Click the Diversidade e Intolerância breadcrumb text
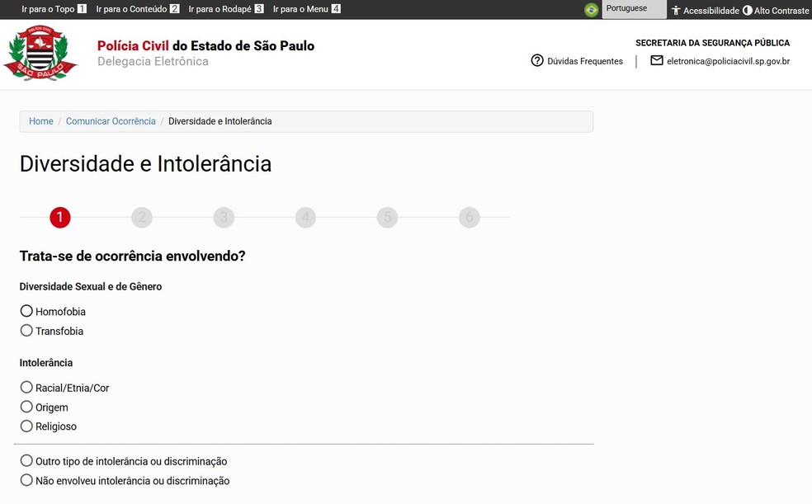 [x=220, y=121]
